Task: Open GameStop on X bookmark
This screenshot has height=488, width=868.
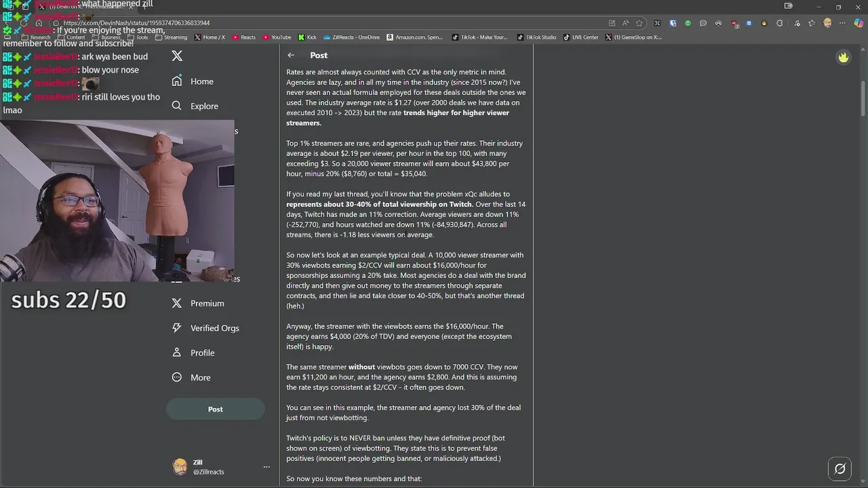Action: (x=633, y=37)
